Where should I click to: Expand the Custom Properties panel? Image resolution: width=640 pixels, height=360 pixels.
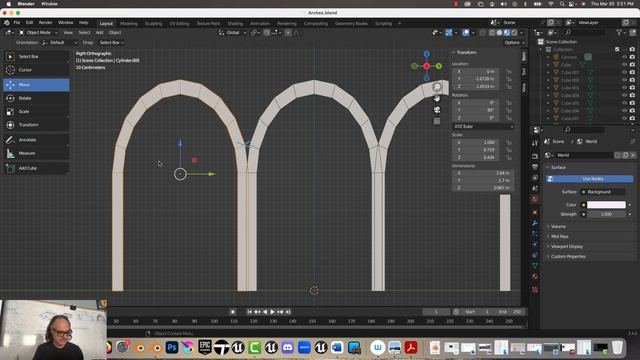point(568,257)
